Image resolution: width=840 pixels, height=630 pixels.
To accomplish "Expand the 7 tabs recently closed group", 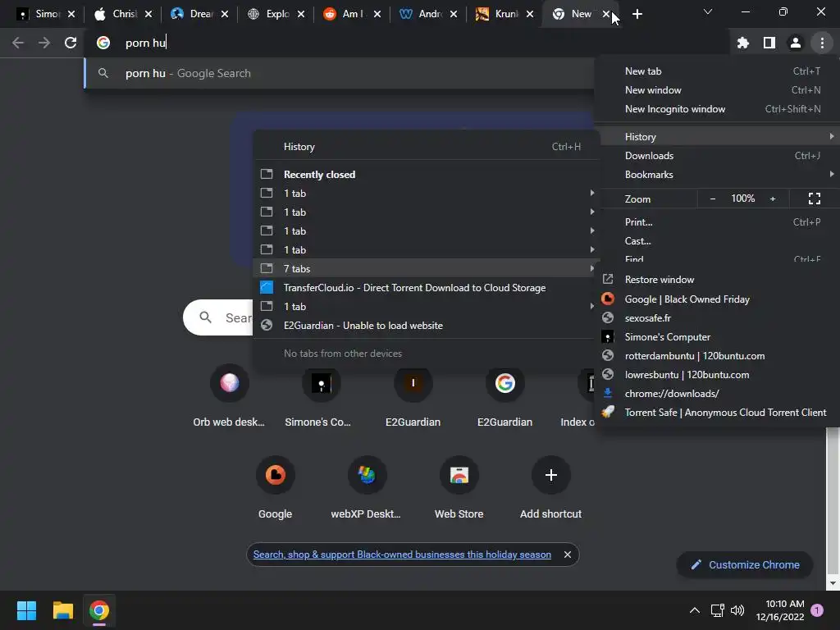I will pyautogui.click(x=427, y=268).
